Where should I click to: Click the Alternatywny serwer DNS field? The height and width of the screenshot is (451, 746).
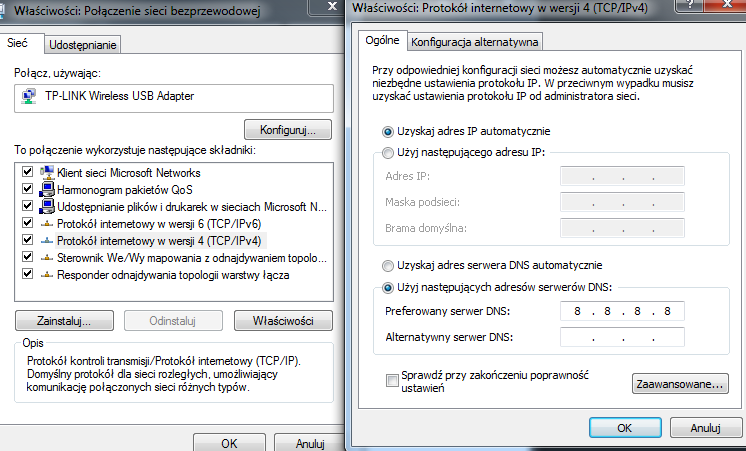pos(622,337)
